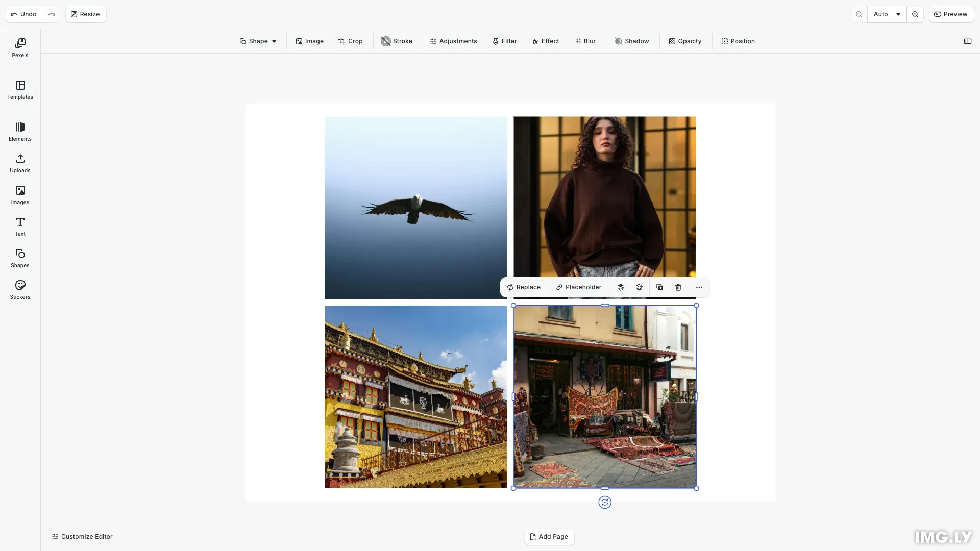Open the Crop tool
The width and height of the screenshot is (980, 551).
351,41
